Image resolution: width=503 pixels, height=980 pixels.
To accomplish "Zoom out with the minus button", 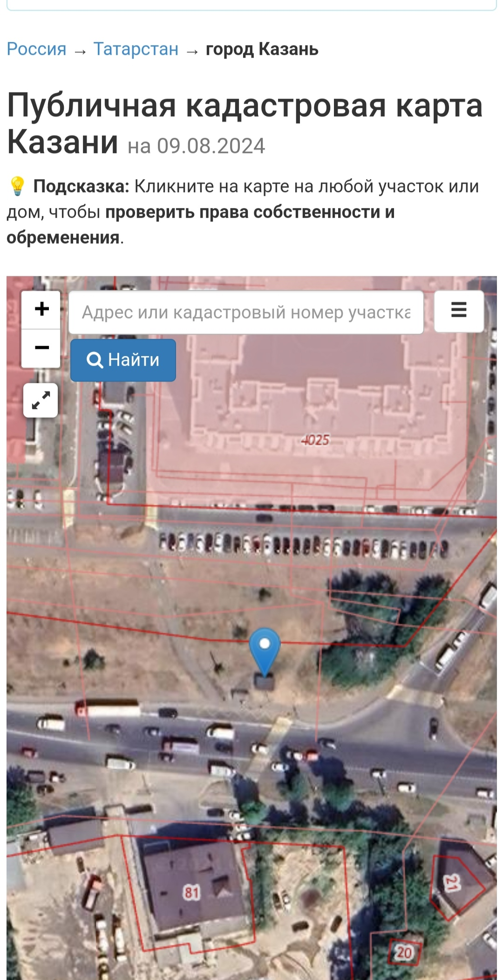I will [41, 348].
